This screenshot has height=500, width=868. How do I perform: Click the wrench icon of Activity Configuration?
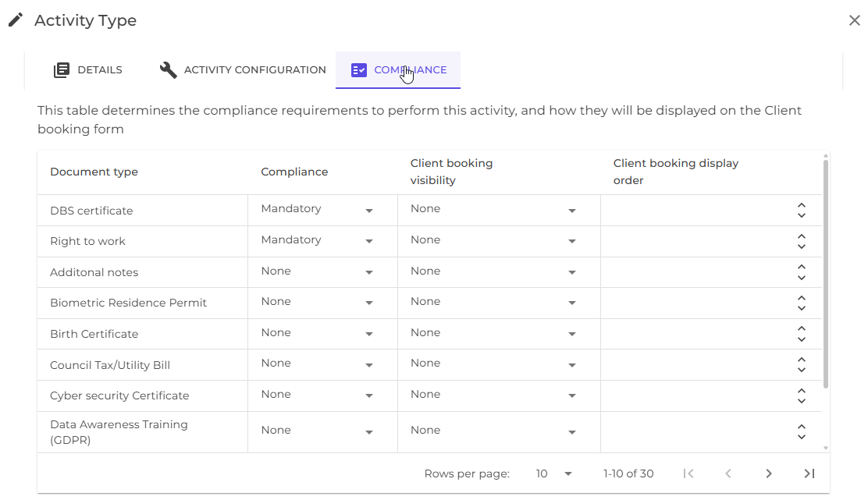point(169,69)
